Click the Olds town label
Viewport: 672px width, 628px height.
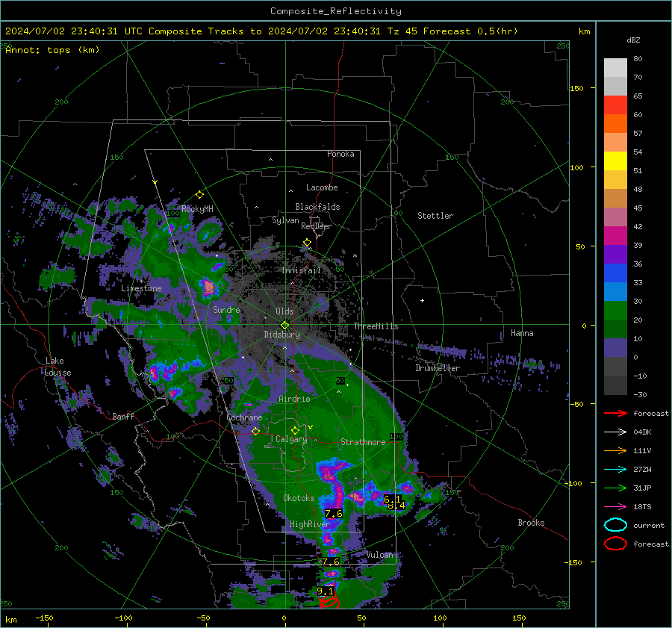284,311
